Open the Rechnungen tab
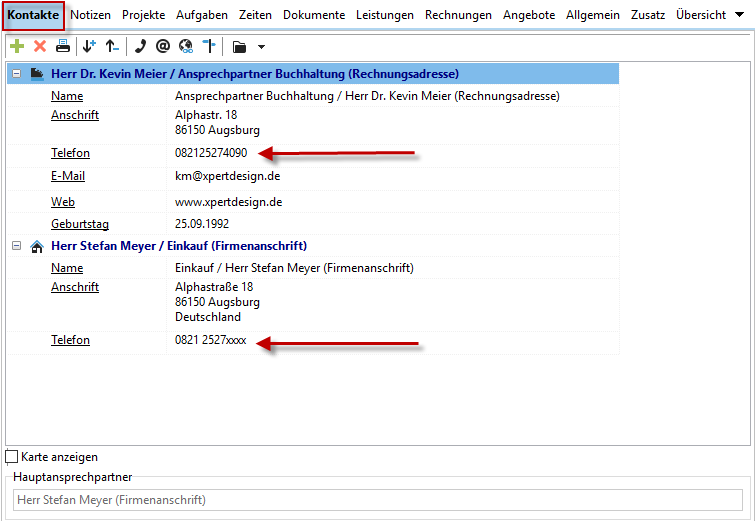 (458, 15)
